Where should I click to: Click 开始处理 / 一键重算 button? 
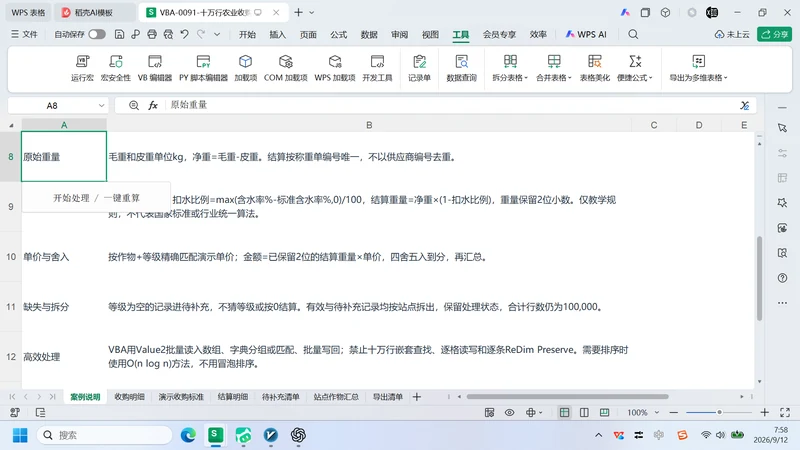[x=96, y=198]
